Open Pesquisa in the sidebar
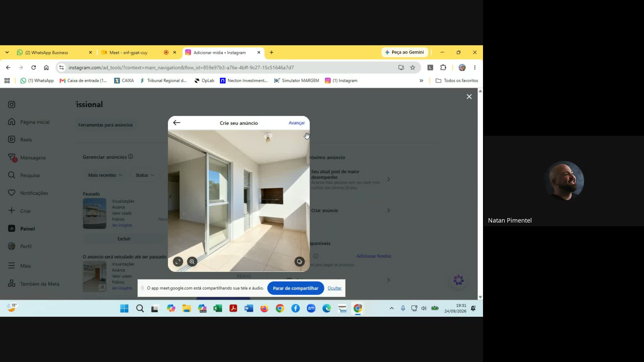The image size is (644, 362). [x=24, y=175]
